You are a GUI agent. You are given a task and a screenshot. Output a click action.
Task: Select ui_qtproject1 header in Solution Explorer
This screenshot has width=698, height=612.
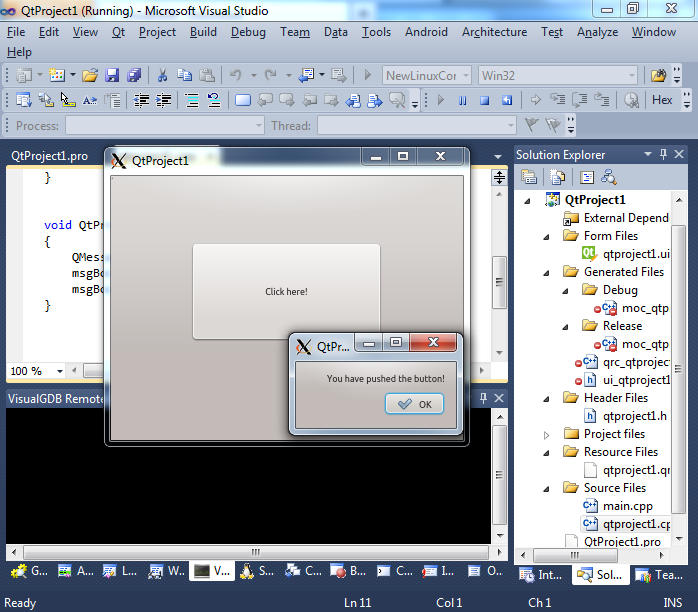coord(636,380)
